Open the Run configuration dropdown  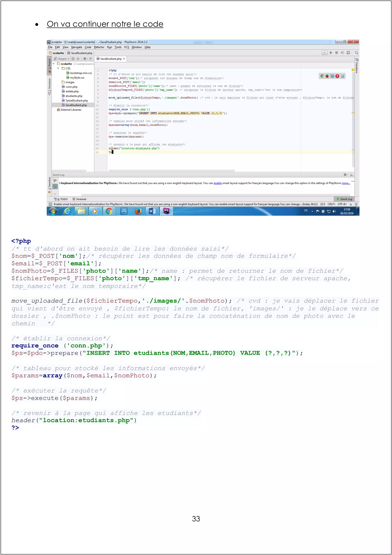[x=324, y=53]
